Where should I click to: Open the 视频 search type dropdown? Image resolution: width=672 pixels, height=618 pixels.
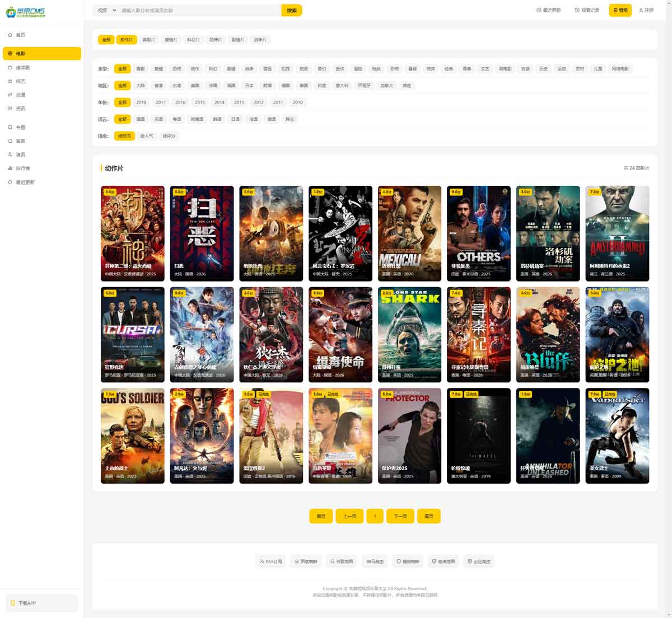pyautogui.click(x=106, y=10)
